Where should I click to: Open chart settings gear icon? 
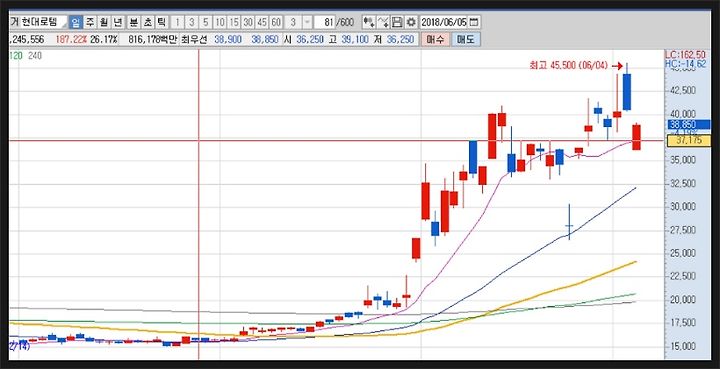[411, 22]
